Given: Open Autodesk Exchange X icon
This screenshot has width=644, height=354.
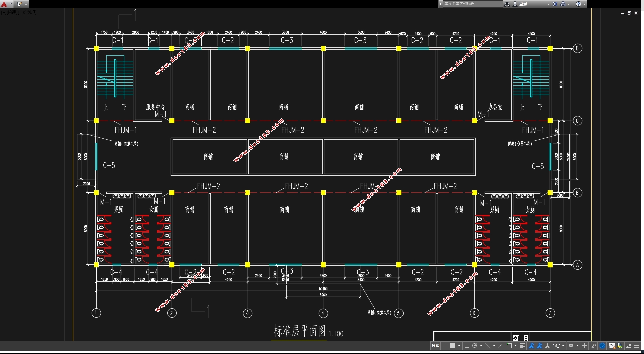Looking at the screenshot, I should coord(555,4).
